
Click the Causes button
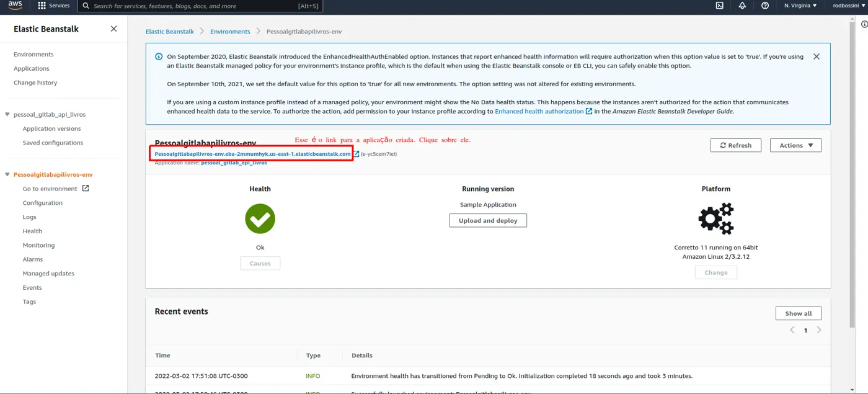(260, 264)
